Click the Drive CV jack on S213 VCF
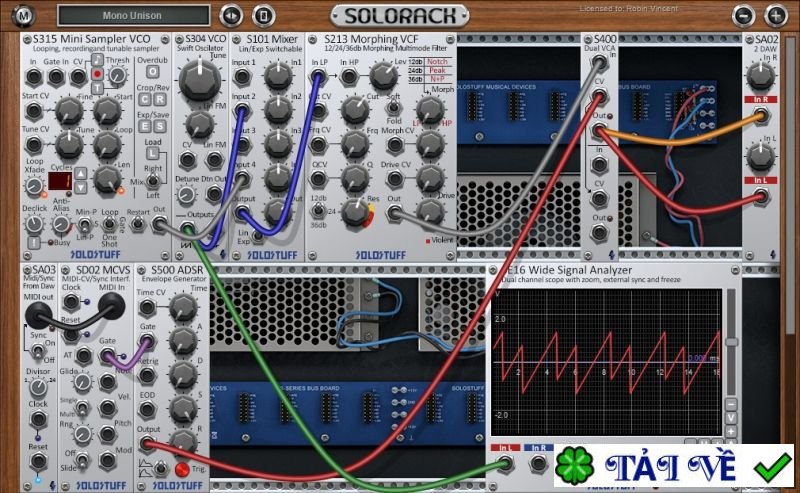Screen dimensions: 800x493 click(x=394, y=179)
